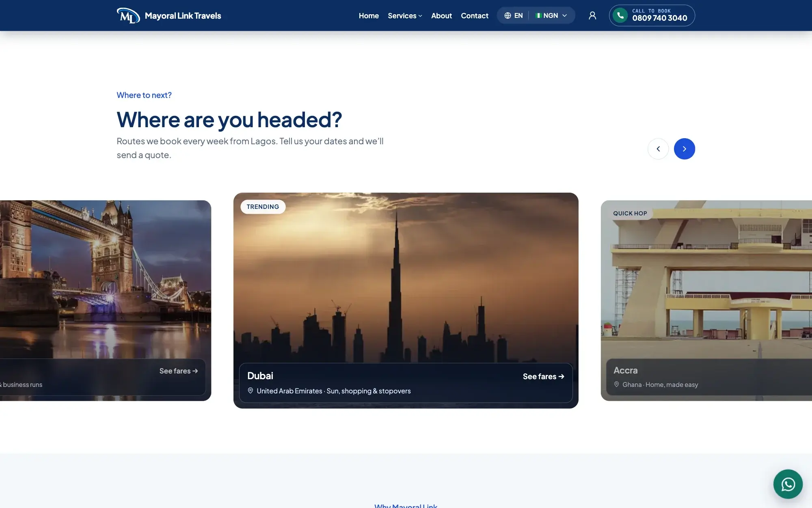Click the QUICK HOP badge on Accra card
Screen dimensions: 812x508
pyautogui.click(x=630, y=213)
